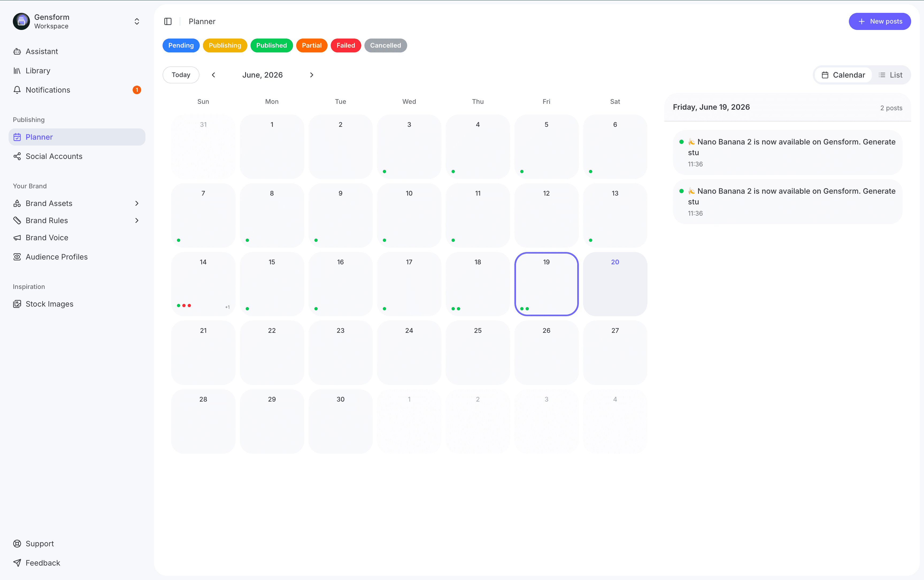Viewport: 924px width, 580px height.
Task: Open Library in the sidebar
Action: point(77,71)
